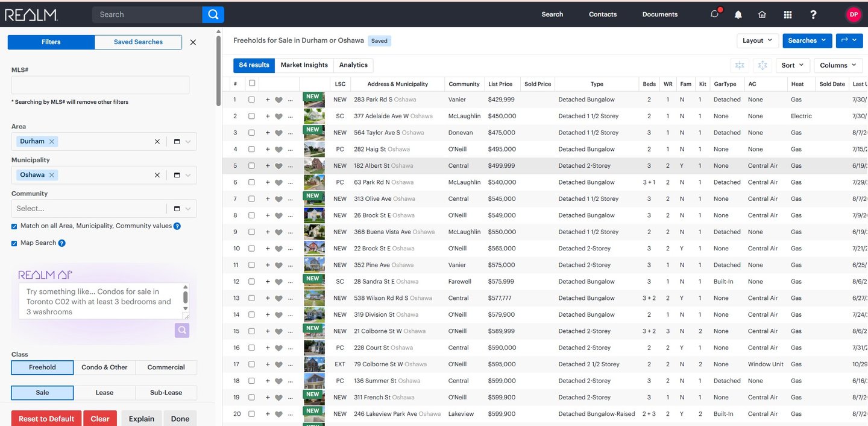
Task: Open the Columns dropdown
Action: 838,65
